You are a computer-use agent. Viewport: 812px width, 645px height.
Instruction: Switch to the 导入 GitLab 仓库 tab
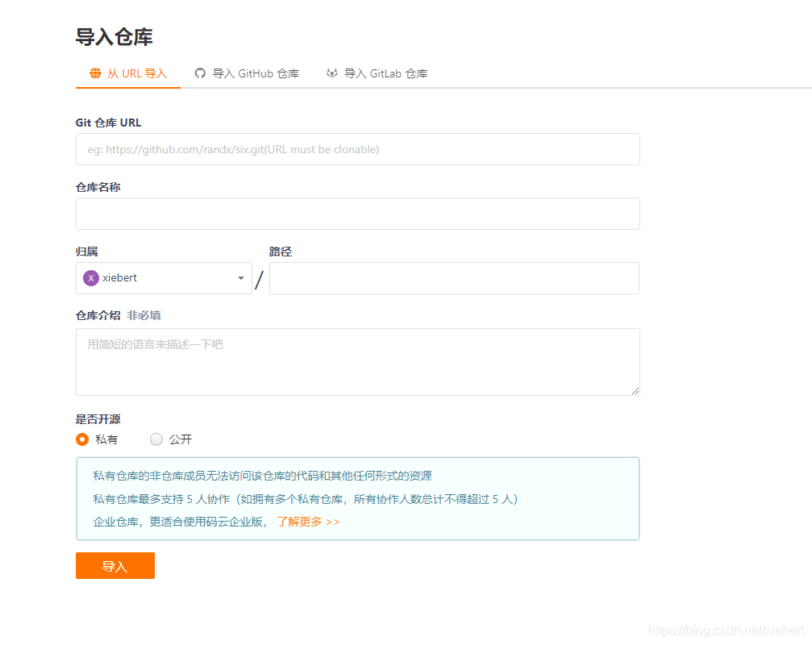(377, 73)
